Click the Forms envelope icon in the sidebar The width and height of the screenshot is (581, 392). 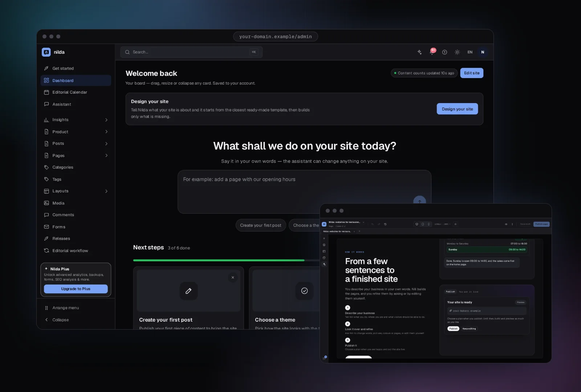coord(46,227)
